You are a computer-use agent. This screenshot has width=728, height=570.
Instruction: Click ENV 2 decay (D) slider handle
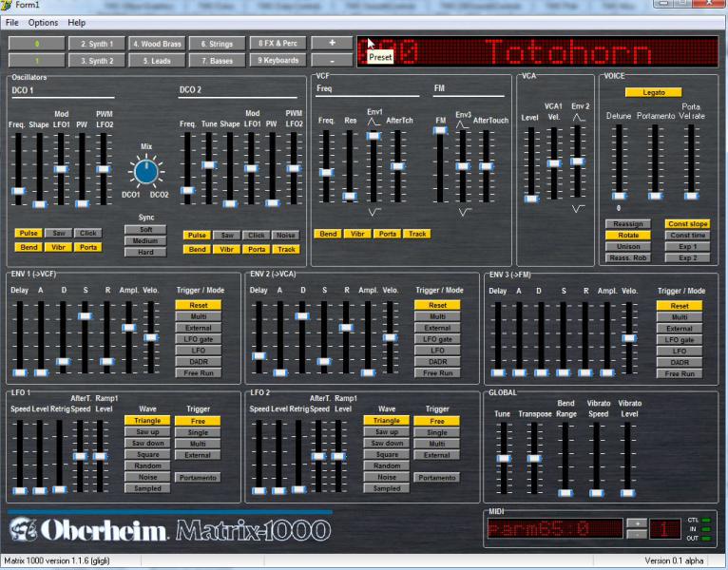(x=302, y=316)
